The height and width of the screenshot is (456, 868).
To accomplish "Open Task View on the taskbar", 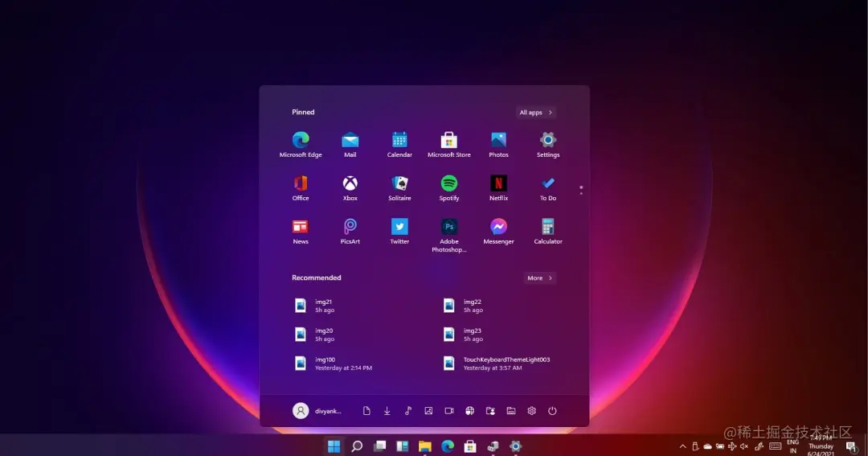I will tap(379, 446).
